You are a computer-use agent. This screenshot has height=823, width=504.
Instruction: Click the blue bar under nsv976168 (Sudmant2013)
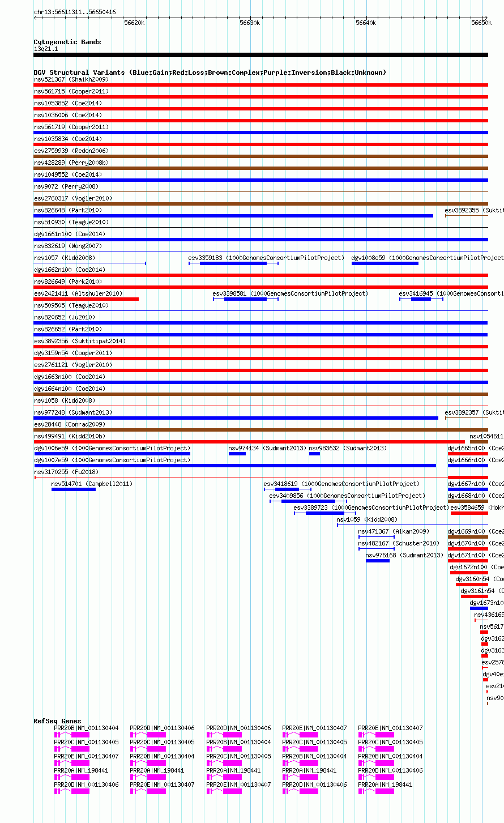(x=378, y=561)
